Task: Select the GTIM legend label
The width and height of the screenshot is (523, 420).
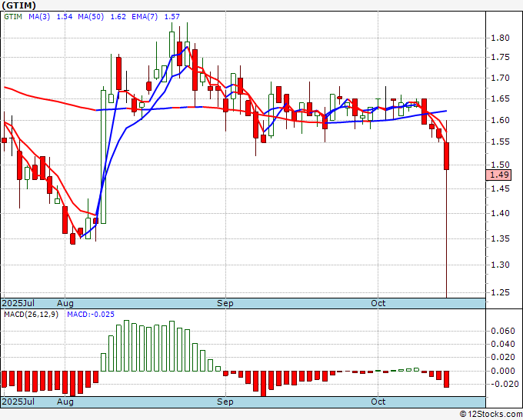Action: pos(13,16)
